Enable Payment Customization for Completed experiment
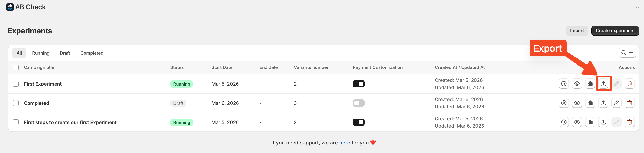The height and width of the screenshot is (153, 644). pos(359,103)
